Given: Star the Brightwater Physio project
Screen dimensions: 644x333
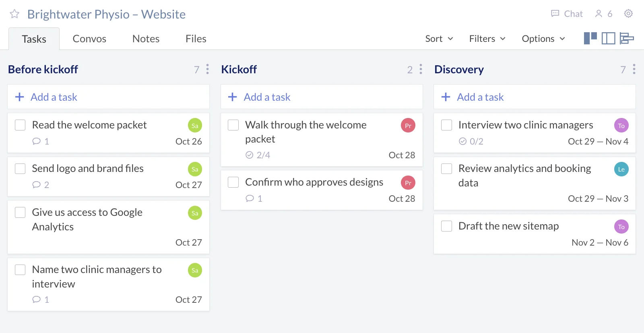Looking at the screenshot, I should [x=14, y=14].
